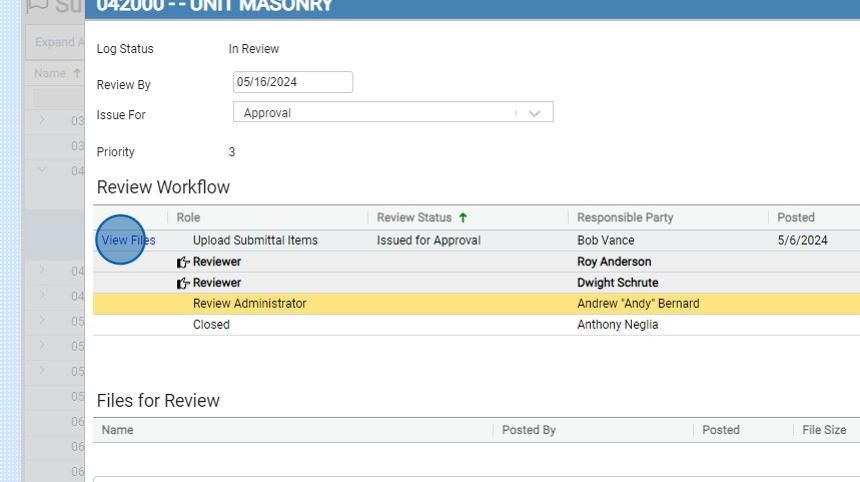Expand the first 03 row in the background tree
This screenshot has width=860, height=482.
click(x=42, y=121)
